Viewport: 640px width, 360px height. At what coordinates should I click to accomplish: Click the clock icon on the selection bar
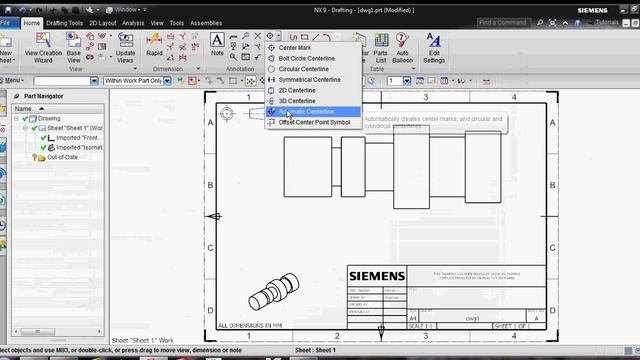pyautogui.click(x=371, y=81)
